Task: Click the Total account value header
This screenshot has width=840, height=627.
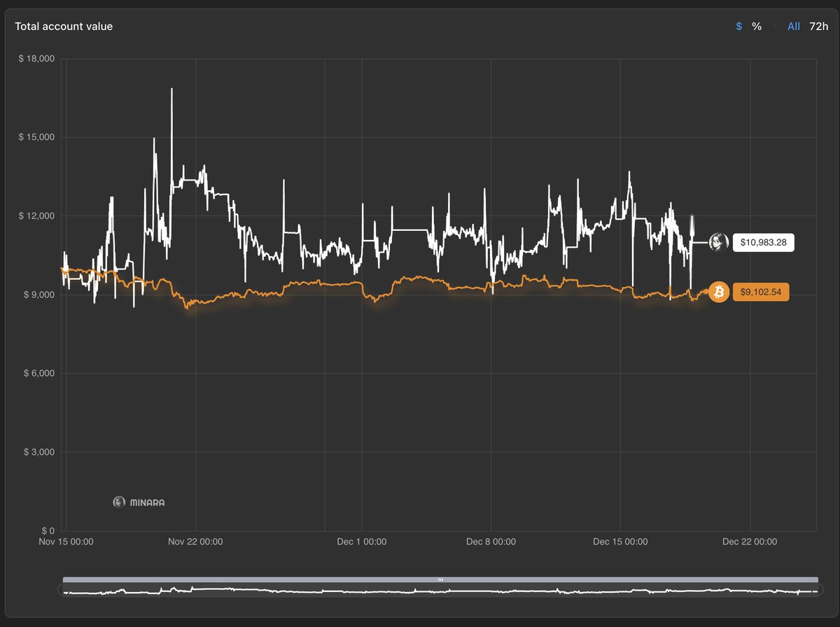Action: (64, 26)
